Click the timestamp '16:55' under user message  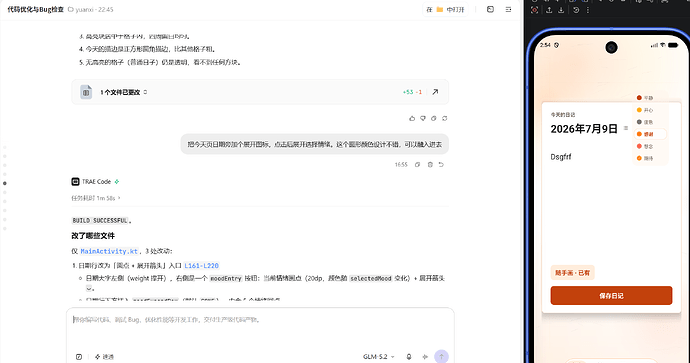click(401, 165)
